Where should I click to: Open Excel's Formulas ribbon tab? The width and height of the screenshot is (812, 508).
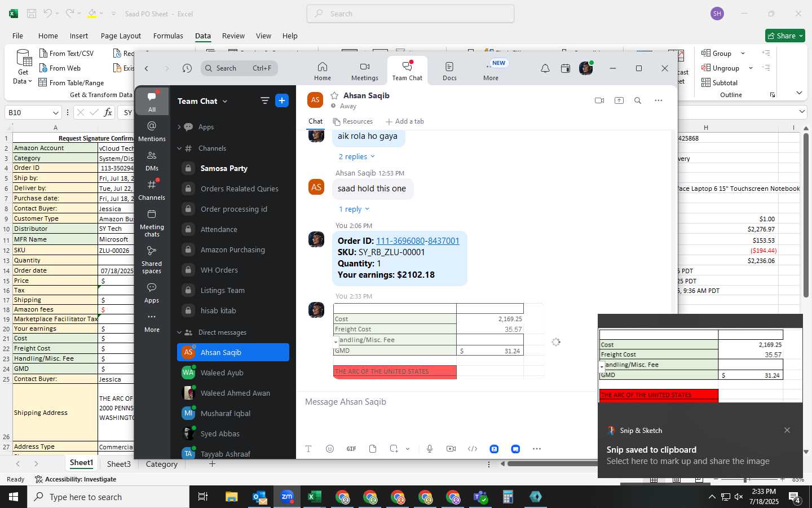click(168, 36)
